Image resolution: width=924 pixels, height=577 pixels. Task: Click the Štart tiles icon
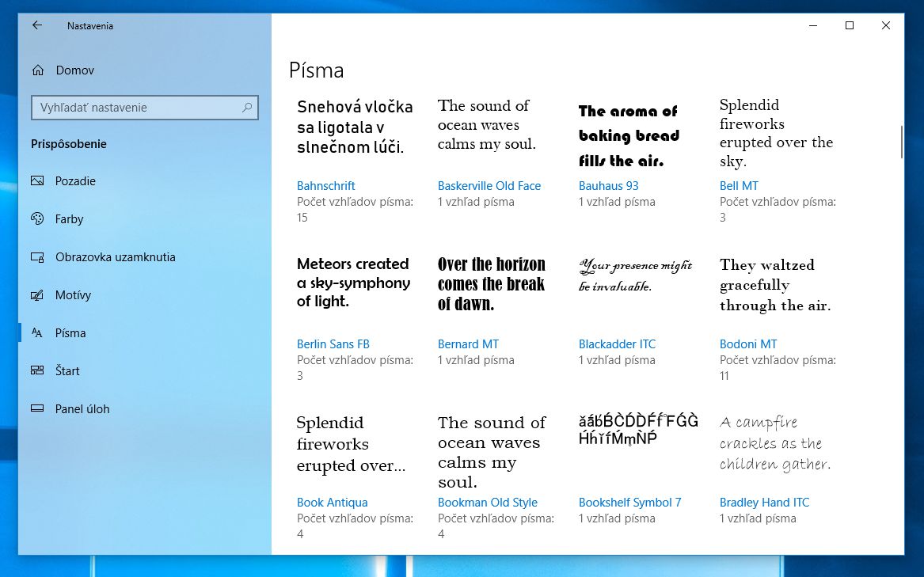tap(37, 370)
